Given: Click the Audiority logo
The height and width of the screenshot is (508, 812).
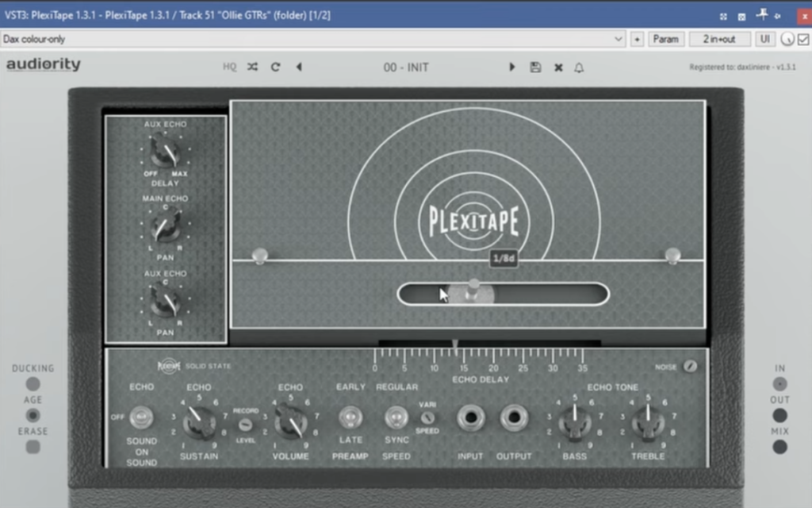Looking at the screenshot, I should pyautogui.click(x=43, y=65).
